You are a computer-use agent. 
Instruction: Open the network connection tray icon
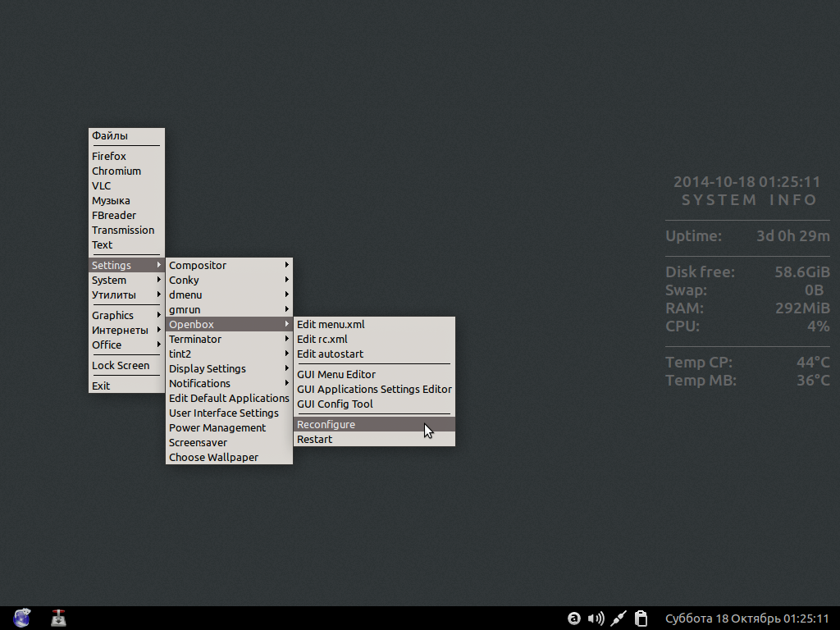pyautogui.click(x=619, y=619)
